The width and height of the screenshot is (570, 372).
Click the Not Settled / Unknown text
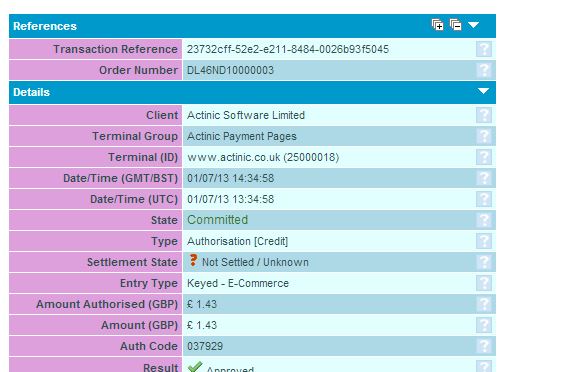coord(255,262)
